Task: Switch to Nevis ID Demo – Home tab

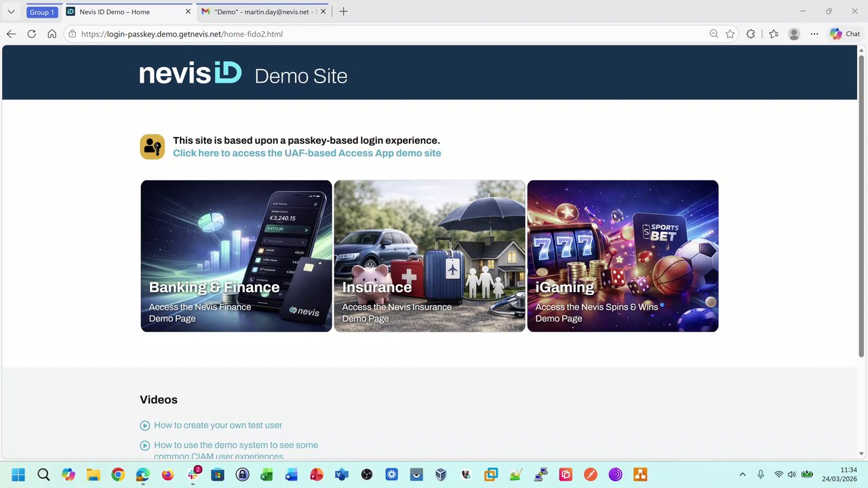Action: tap(129, 12)
